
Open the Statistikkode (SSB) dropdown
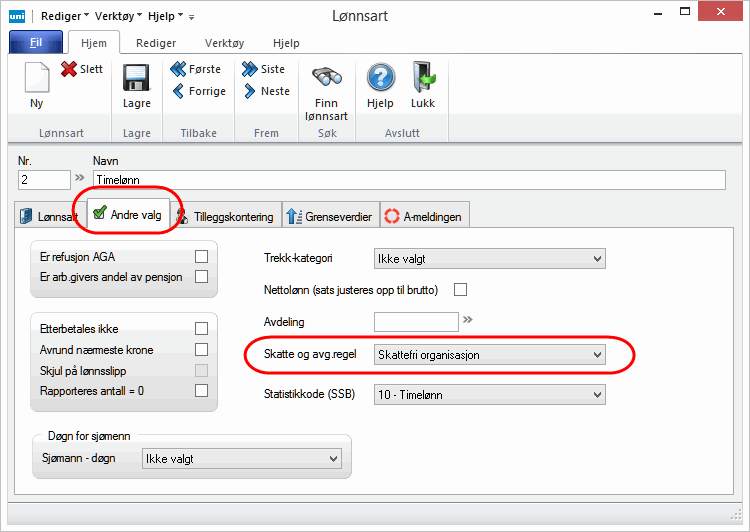(597, 395)
